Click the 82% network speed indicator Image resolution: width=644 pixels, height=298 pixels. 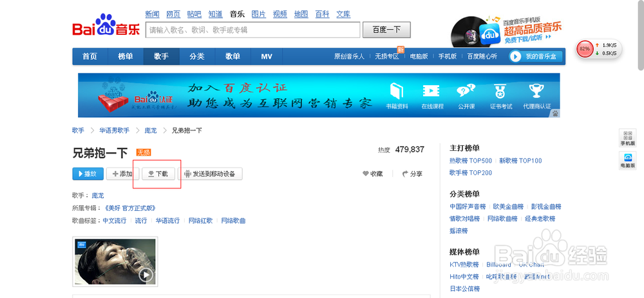pos(584,48)
